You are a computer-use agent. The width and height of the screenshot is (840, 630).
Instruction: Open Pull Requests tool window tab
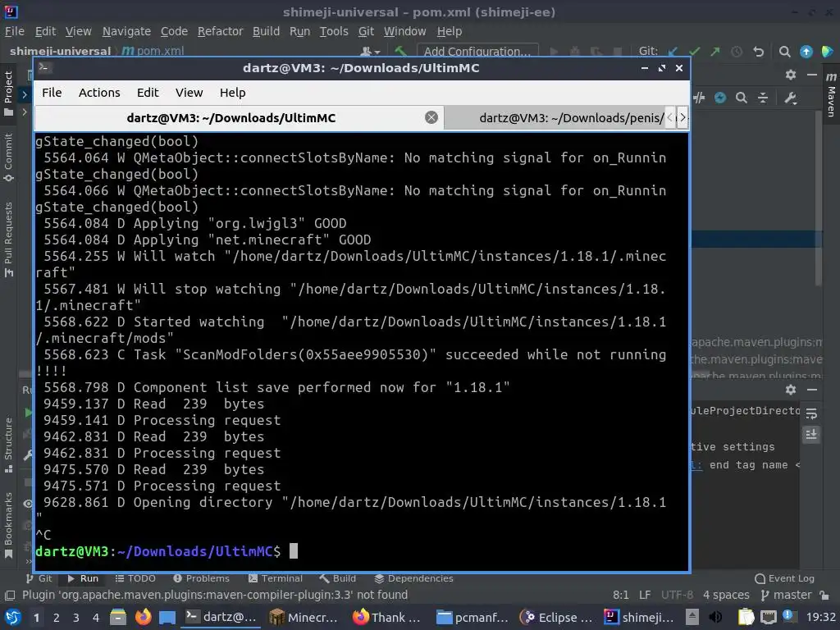point(8,240)
